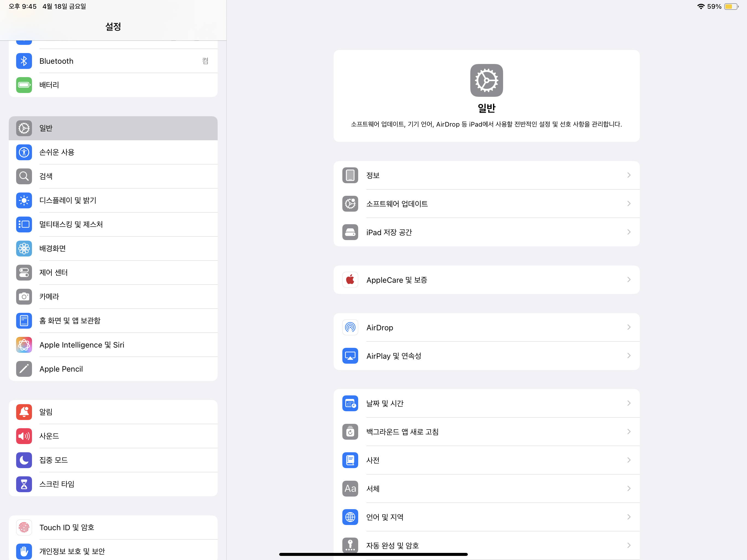Viewport: 747px width, 560px height.
Task: Select Apple Pencil in sidebar
Action: [113, 369]
